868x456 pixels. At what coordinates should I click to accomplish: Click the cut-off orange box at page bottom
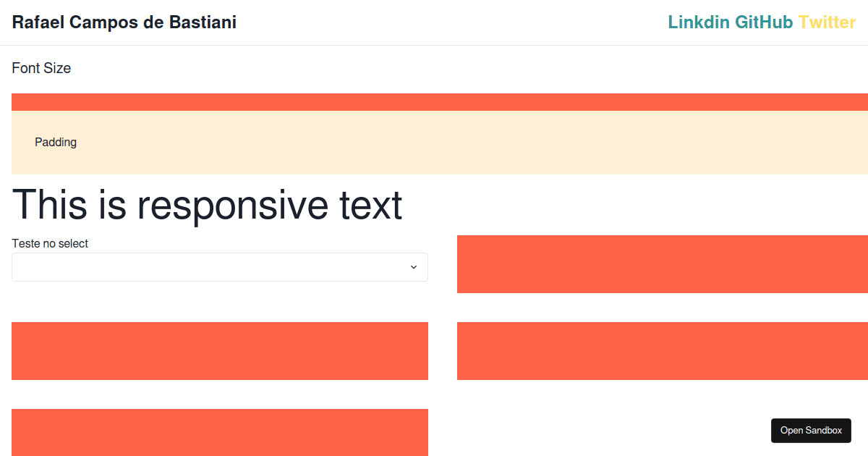(x=219, y=432)
